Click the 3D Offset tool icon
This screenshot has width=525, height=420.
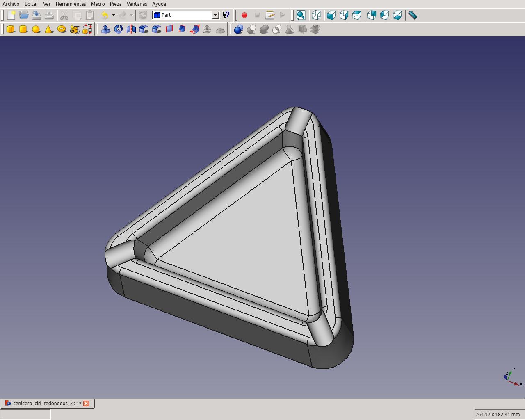pyautogui.click(x=208, y=29)
